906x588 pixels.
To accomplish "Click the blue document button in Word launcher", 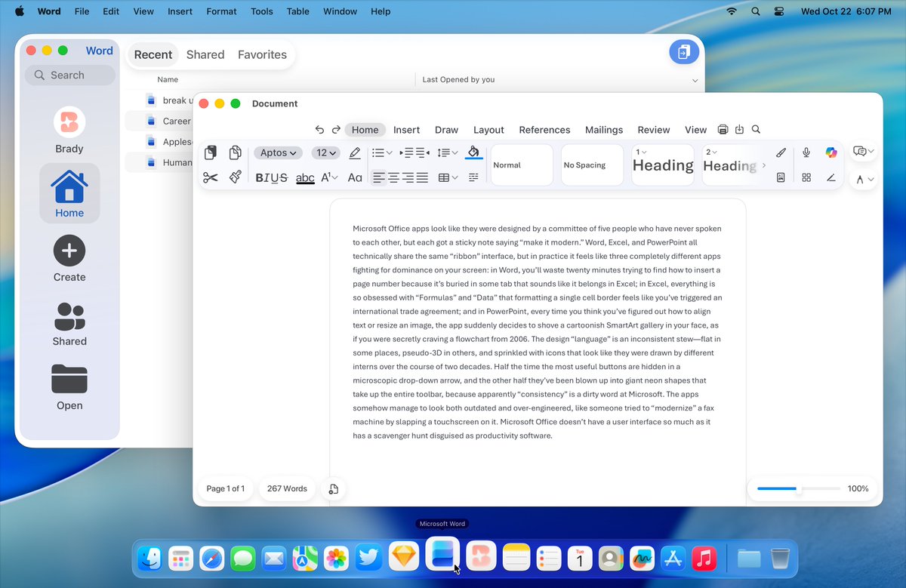I will coord(684,52).
